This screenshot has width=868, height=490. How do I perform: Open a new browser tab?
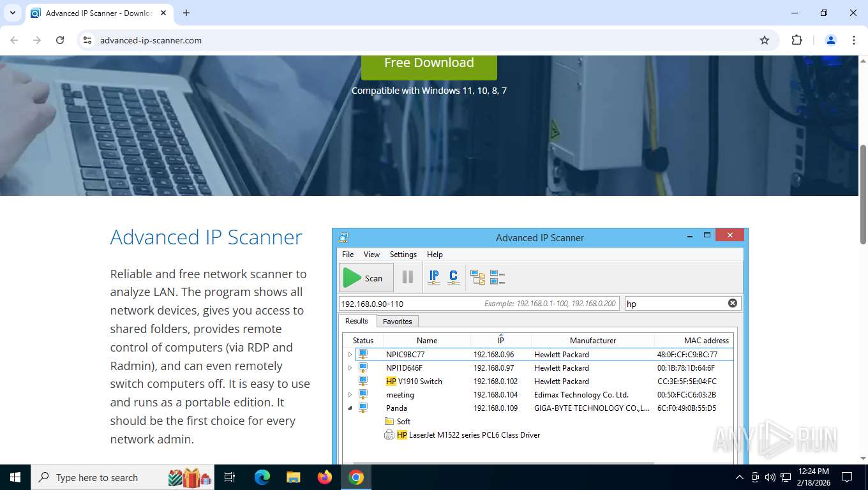click(186, 13)
